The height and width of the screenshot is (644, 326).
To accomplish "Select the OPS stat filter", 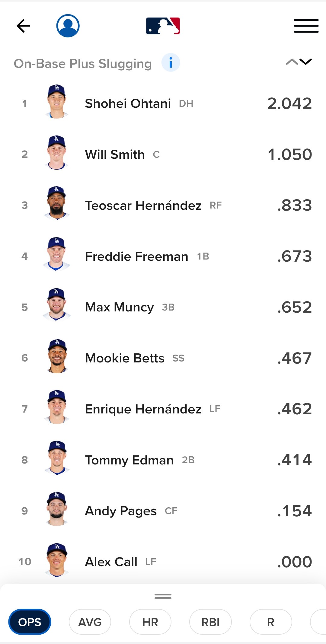I will pos(30,622).
